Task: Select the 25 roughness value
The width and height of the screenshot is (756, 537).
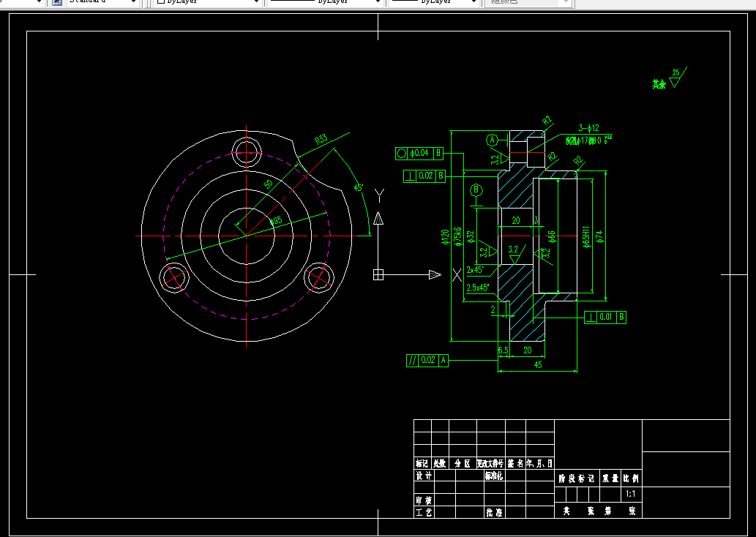Action: point(676,72)
